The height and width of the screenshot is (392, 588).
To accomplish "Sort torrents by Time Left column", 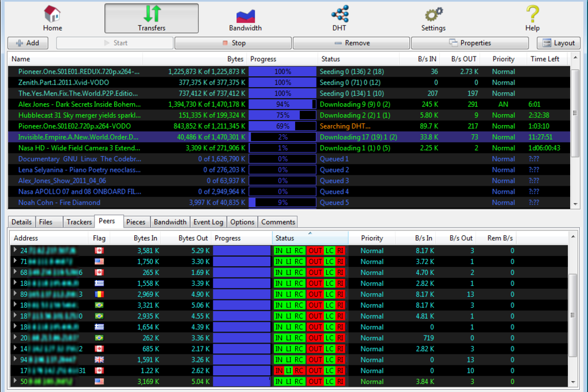I will click(x=548, y=59).
